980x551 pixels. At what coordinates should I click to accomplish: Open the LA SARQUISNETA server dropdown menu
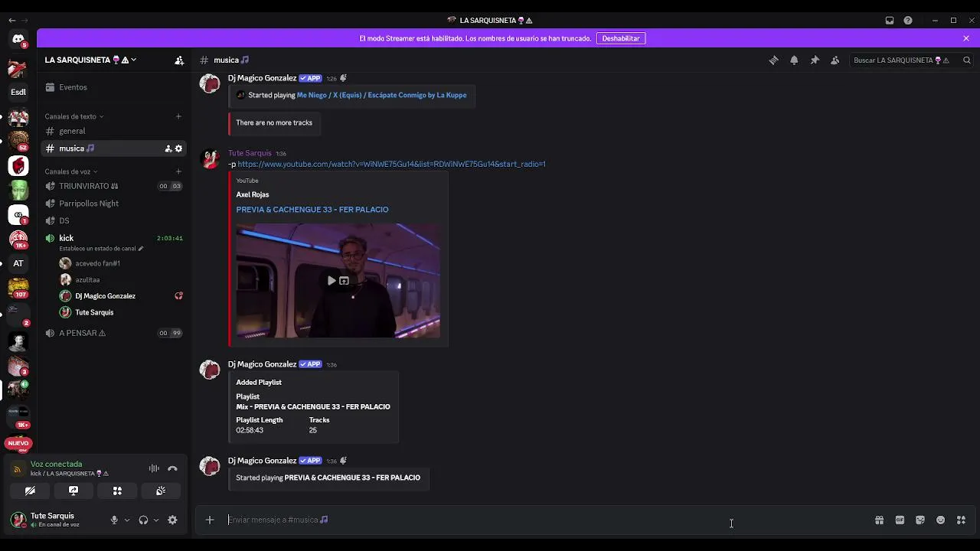(90, 60)
